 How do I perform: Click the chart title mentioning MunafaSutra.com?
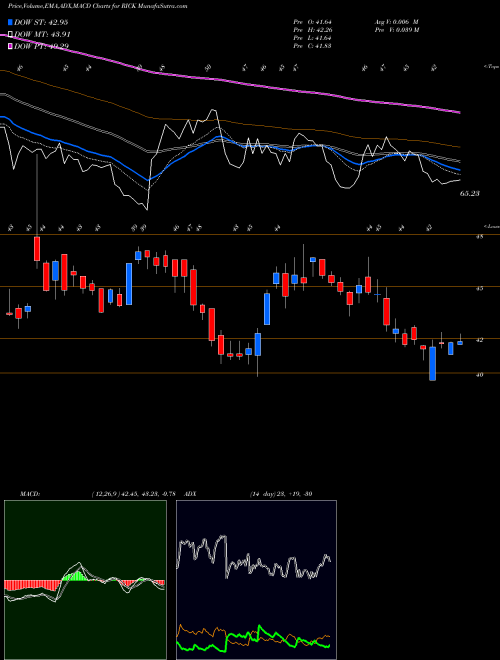98,6
